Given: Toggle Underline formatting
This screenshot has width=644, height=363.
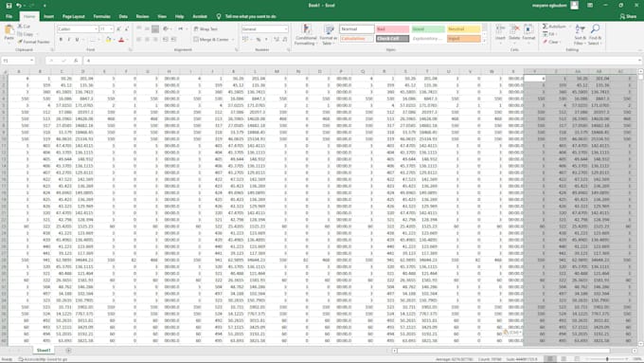Looking at the screenshot, I should [x=77, y=40].
